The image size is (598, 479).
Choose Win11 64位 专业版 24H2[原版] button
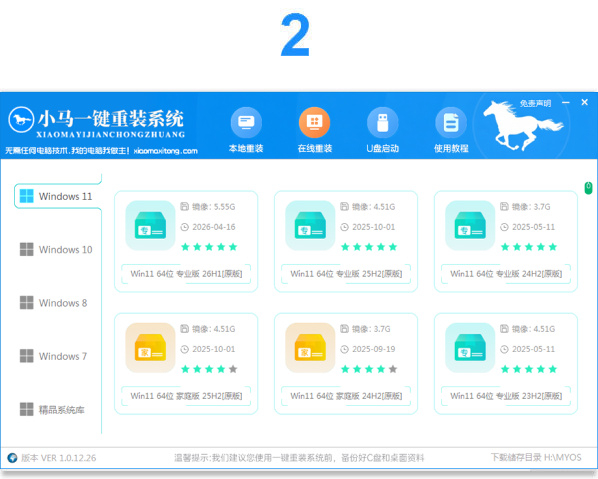pos(506,274)
